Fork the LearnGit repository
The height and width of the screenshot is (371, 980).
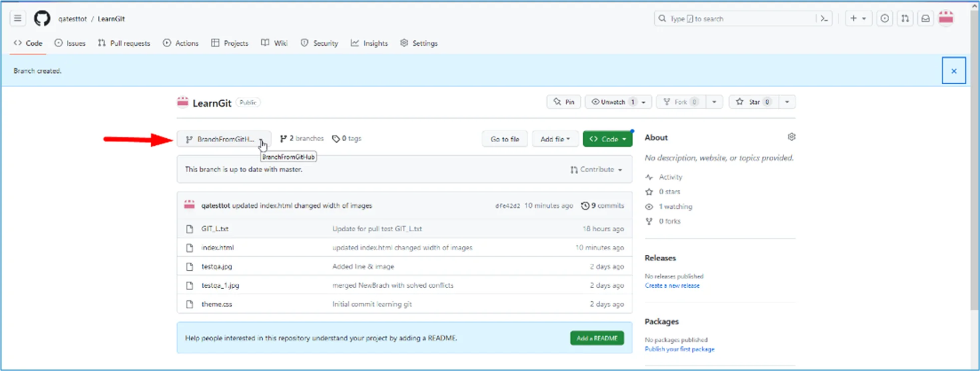(680, 102)
